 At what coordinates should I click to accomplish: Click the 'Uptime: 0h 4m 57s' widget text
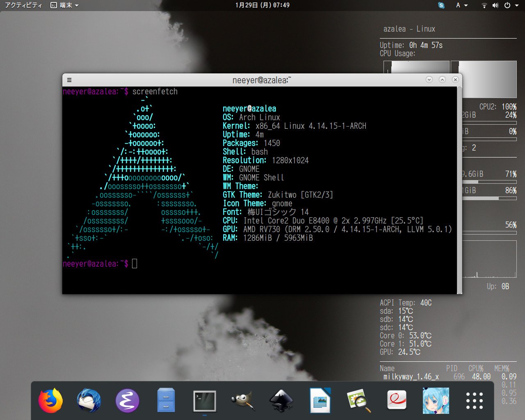(x=411, y=45)
